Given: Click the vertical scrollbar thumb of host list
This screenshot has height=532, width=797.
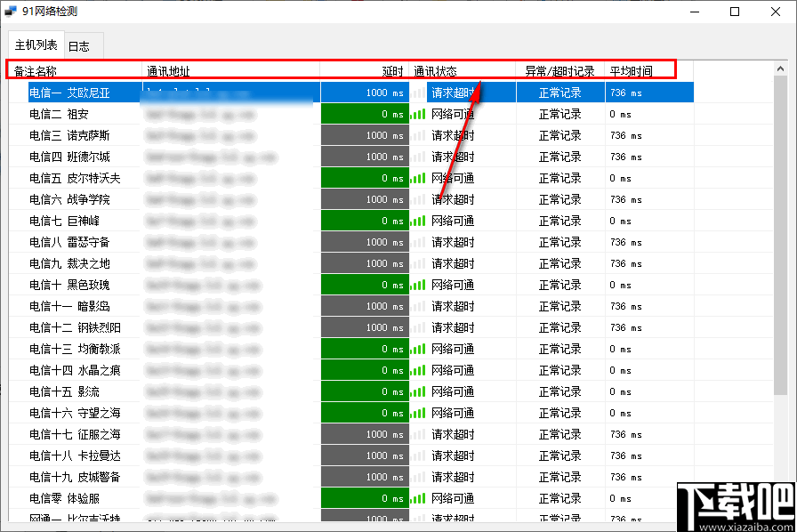Looking at the screenshot, I should (780, 235).
